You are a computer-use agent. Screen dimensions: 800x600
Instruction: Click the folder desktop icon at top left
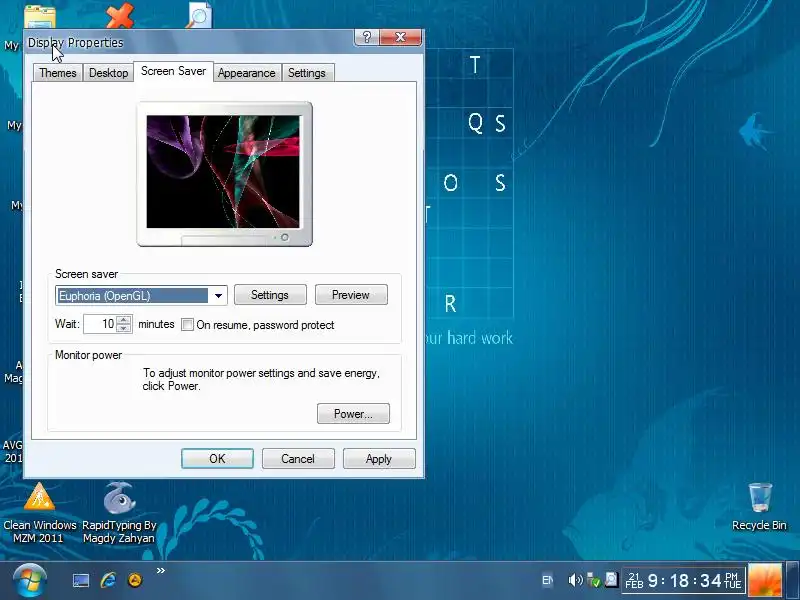click(40, 16)
